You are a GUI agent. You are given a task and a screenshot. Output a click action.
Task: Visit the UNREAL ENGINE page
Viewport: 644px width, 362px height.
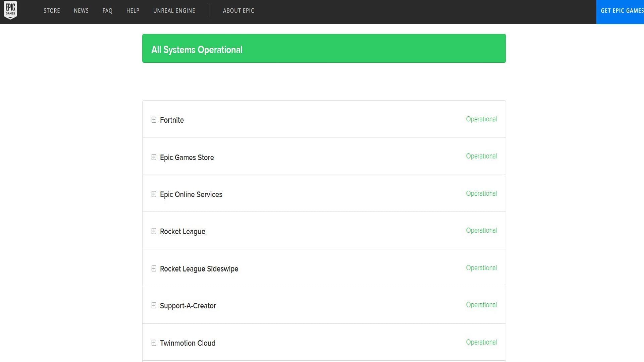coord(174,11)
